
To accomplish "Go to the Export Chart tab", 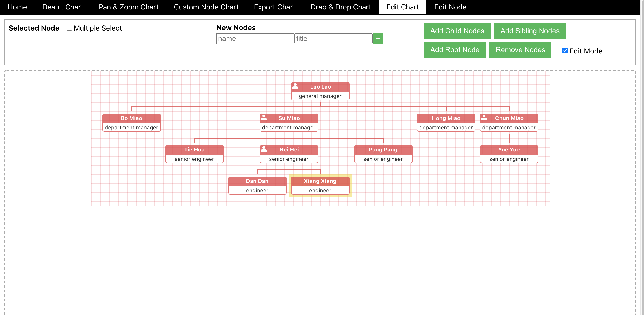I will point(275,7).
